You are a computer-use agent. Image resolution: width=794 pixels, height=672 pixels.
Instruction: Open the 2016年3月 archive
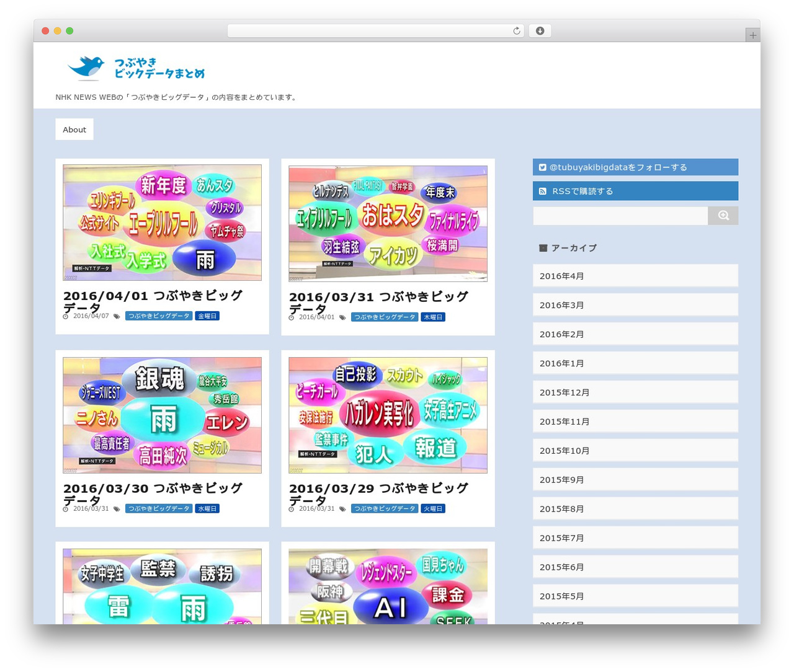point(635,305)
